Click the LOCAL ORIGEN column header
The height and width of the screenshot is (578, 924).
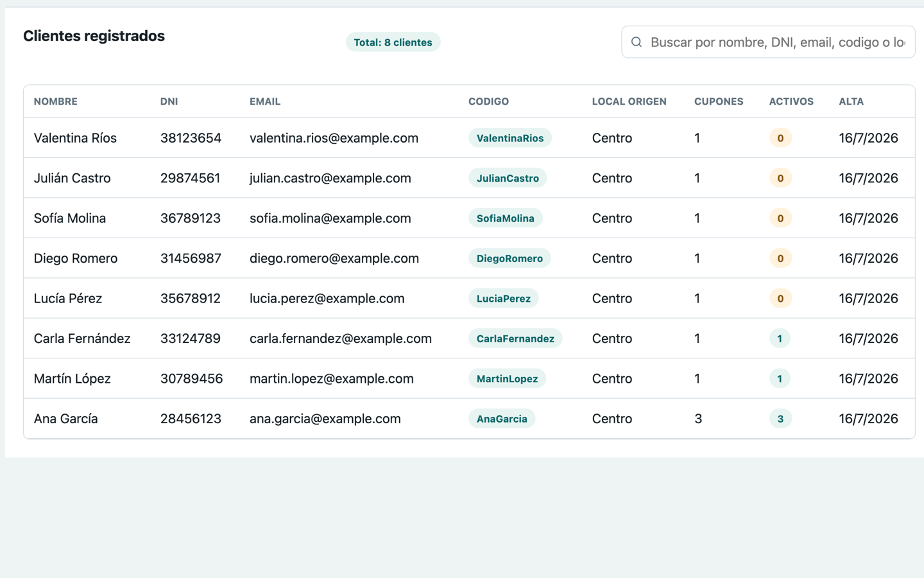[x=629, y=101]
